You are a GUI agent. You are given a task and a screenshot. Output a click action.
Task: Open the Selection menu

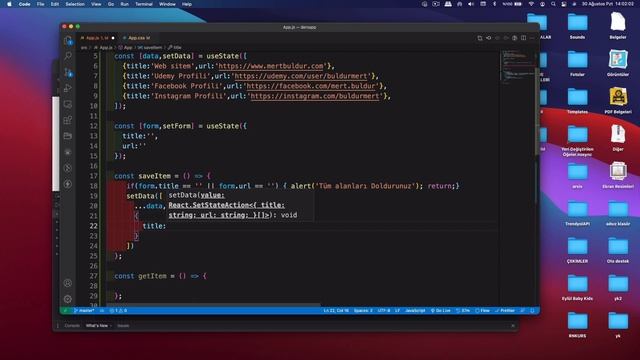75,4
